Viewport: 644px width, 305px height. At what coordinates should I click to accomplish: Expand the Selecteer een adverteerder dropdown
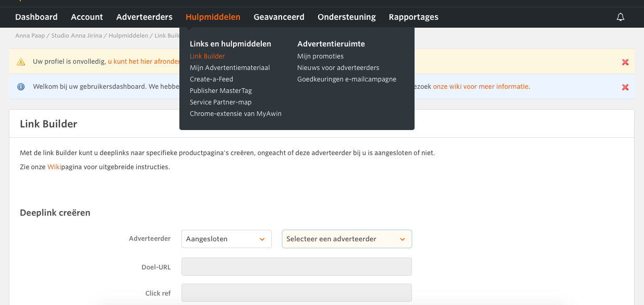(x=346, y=239)
